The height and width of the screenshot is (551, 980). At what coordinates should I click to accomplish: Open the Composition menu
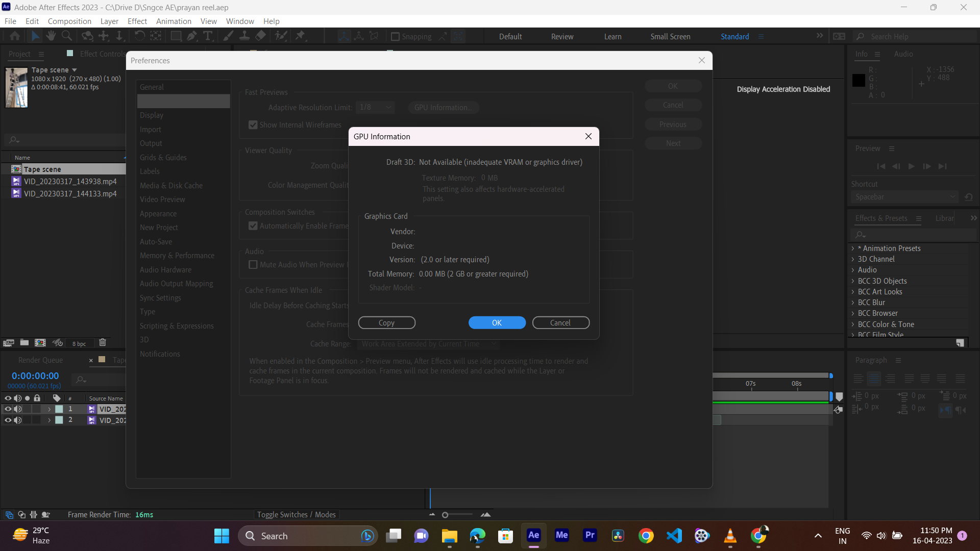click(x=69, y=21)
